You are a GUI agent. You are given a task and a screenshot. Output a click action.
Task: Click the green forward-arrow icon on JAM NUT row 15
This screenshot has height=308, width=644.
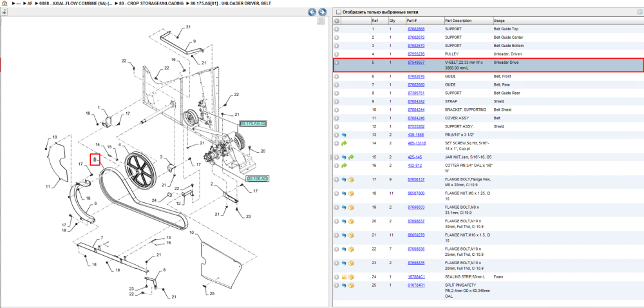[351, 157]
